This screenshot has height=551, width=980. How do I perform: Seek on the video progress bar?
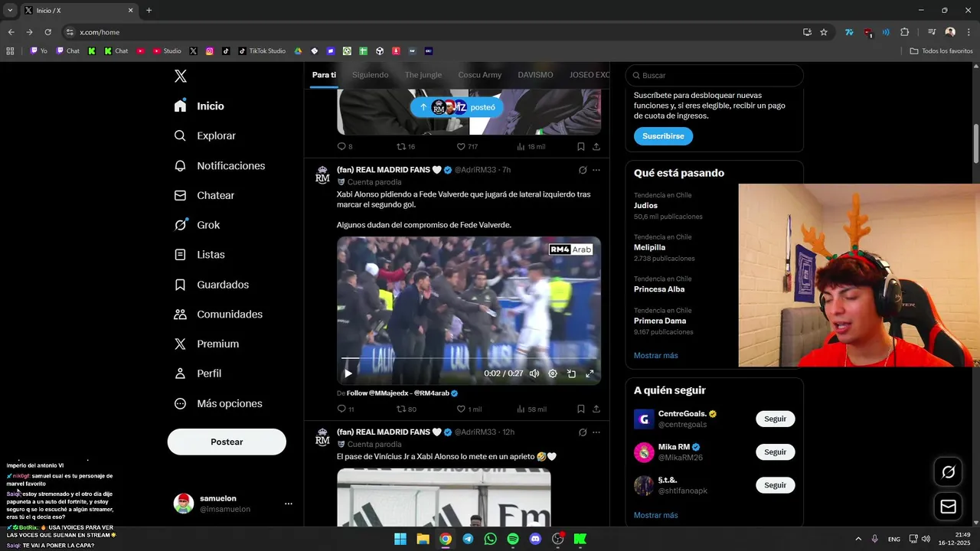pos(469,357)
